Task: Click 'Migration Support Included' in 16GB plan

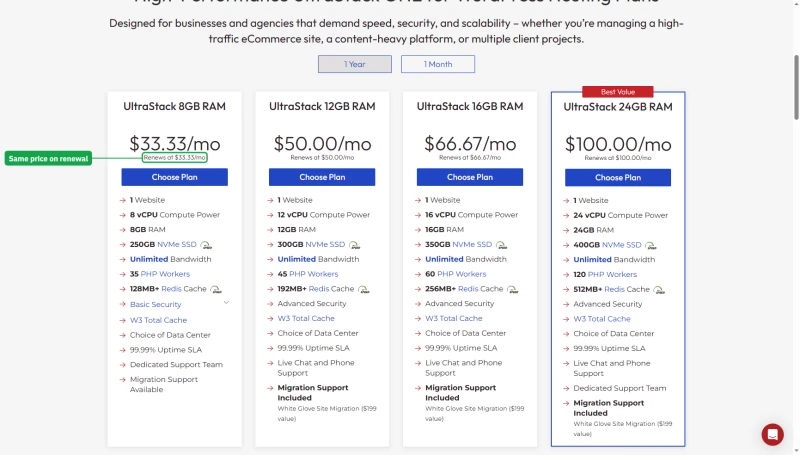Action: 461,393
